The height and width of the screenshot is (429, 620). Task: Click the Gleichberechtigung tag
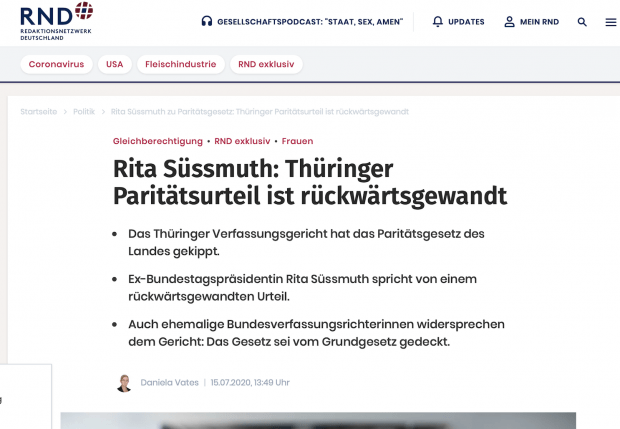(x=158, y=141)
